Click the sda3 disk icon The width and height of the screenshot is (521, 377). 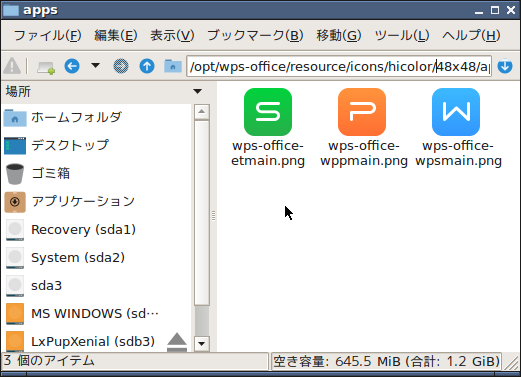15,286
